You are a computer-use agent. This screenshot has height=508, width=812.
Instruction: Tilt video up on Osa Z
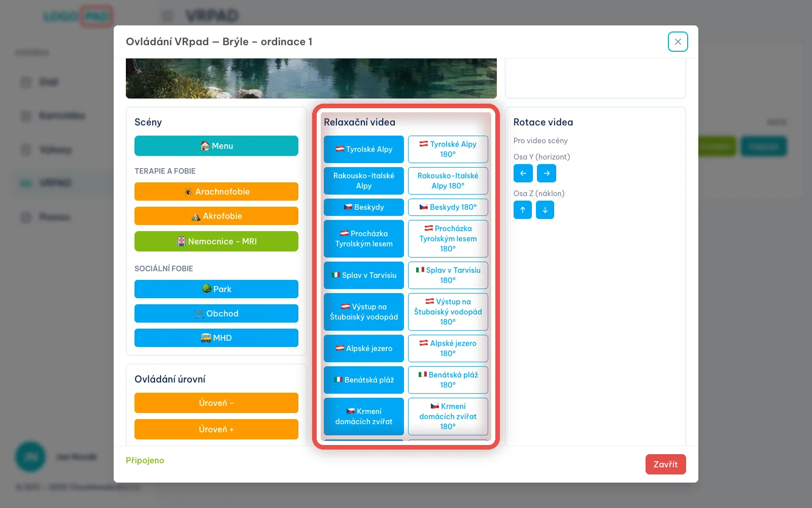tap(523, 210)
